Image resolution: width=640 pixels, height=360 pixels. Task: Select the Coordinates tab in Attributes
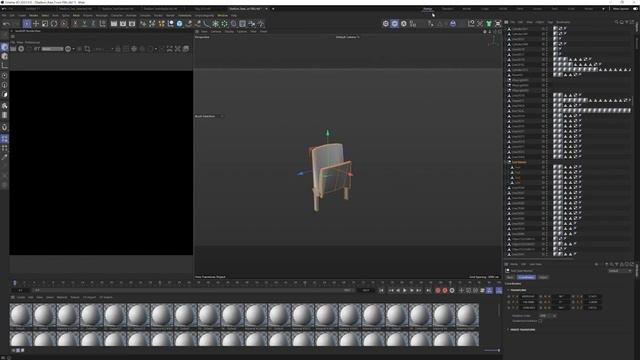[526, 277]
